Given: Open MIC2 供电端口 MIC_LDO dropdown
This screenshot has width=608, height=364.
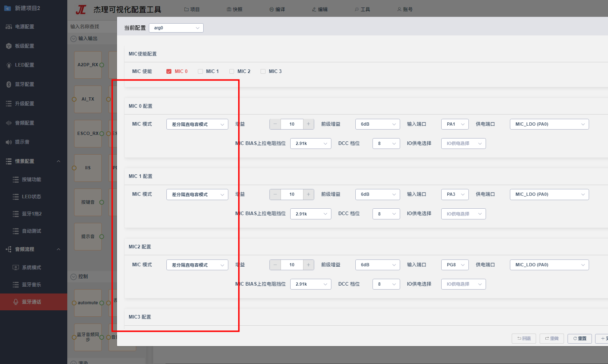Looking at the screenshot, I should coord(549,265).
